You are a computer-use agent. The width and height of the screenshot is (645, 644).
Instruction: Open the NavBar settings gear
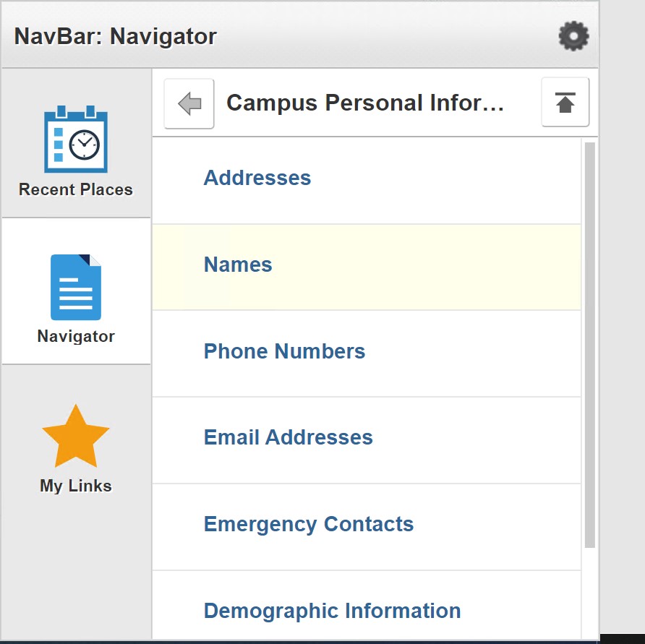coord(573,35)
